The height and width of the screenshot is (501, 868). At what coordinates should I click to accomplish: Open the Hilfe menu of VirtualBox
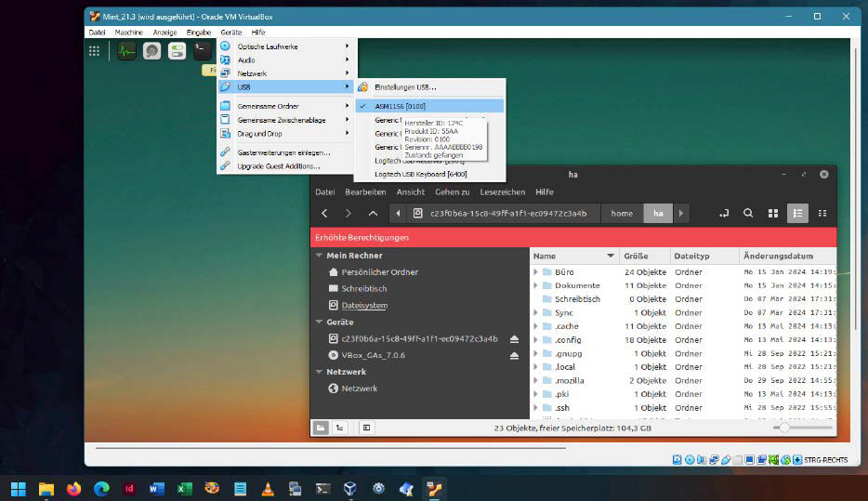(258, 33)
